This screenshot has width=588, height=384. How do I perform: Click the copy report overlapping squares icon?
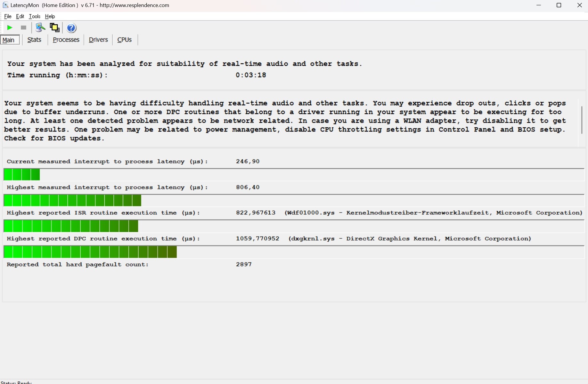(54, 28)
